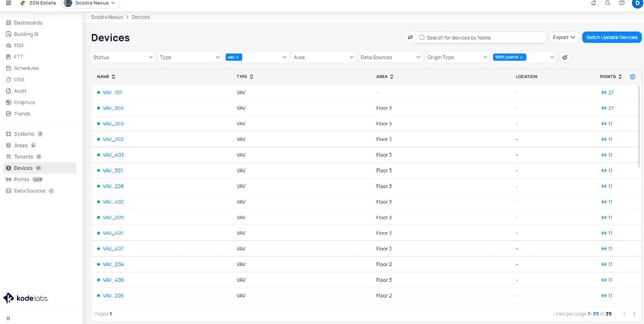Open the Area filter dropdown

pyautogui.click(x=324, y=57)
